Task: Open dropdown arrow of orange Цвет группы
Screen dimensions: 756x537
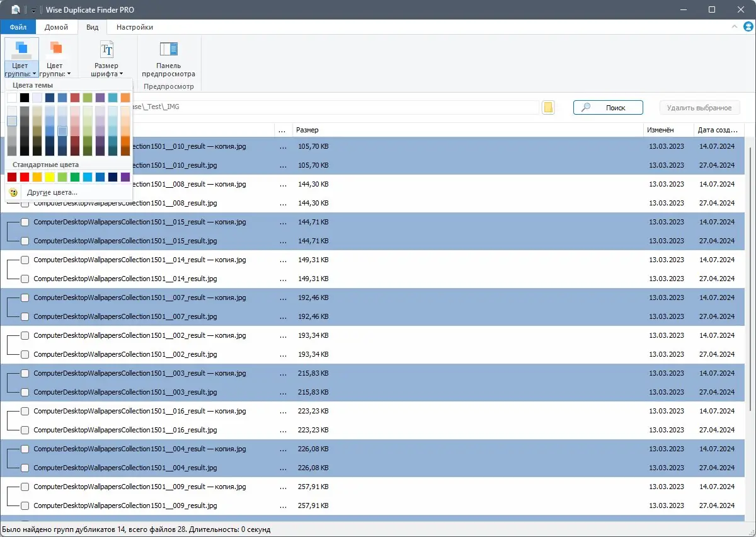Action: pos(69,74)
